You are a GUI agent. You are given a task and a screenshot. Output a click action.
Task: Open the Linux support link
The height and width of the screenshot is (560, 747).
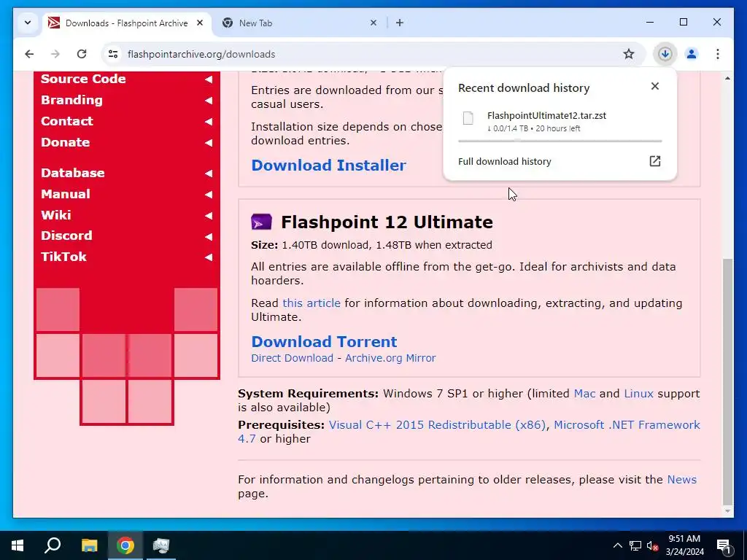click(638, 394)
